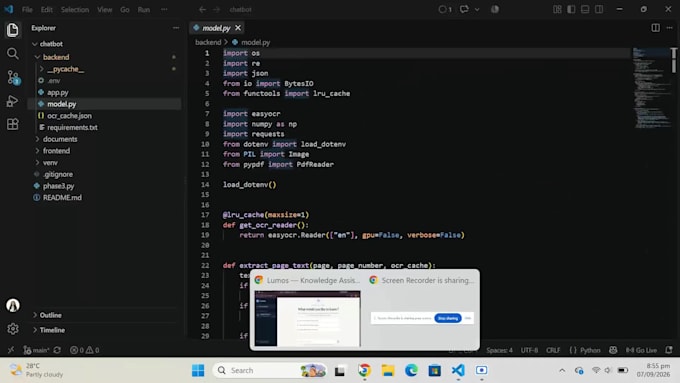This screenshot has width=680, height=383.
Task: Click the main branch indicator
Action: (36, 350)
